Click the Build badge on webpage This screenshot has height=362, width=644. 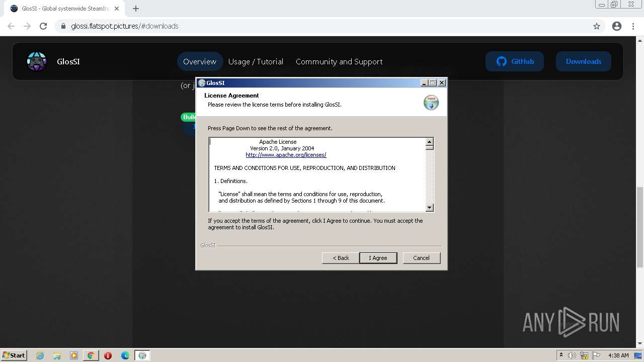coord(189,117)
